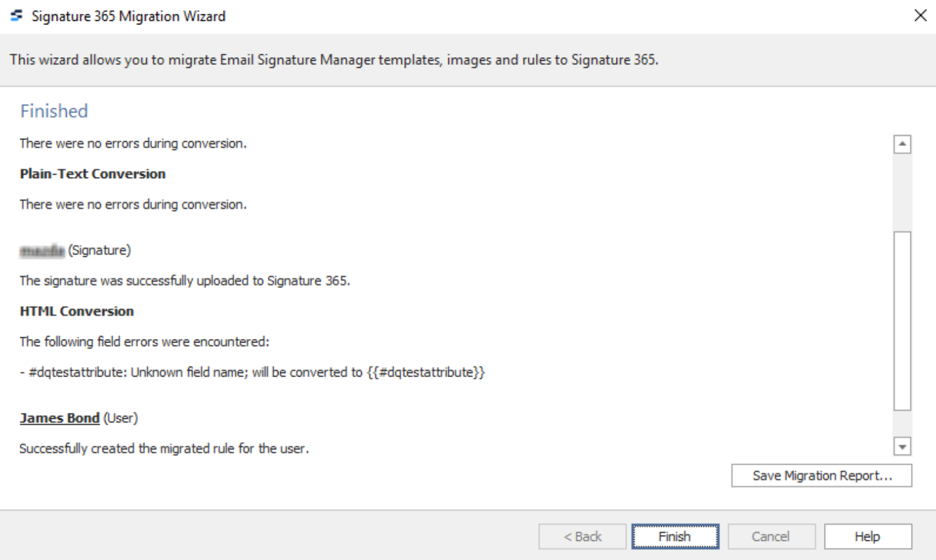Click Save Migration Report button

pos(822,475)
